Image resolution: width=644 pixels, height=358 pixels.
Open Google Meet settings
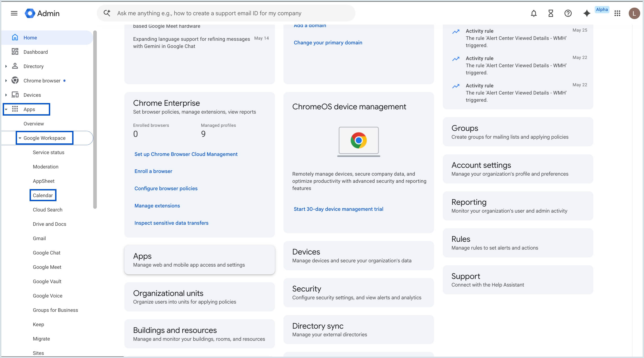(x=47, y=267)
